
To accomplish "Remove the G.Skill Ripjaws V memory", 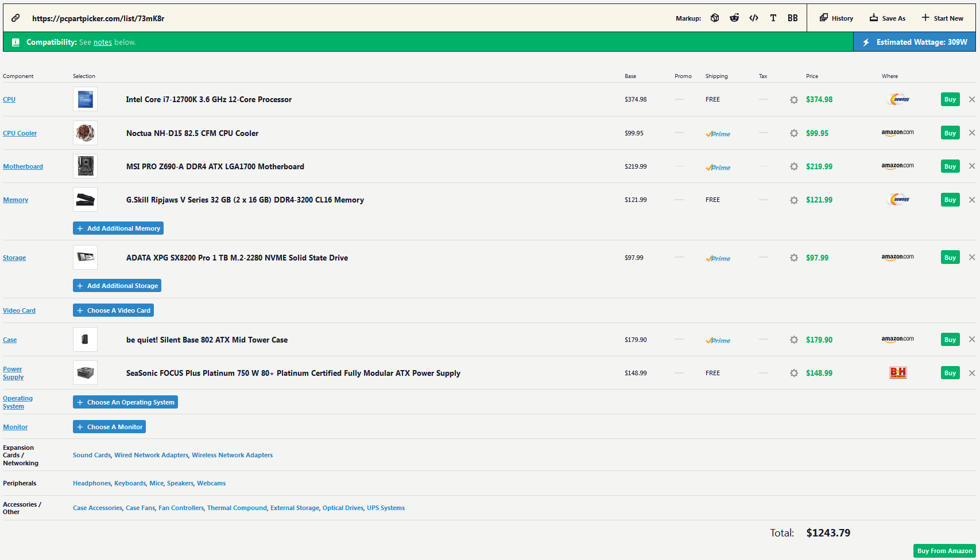I will click(x=972, y=200).
